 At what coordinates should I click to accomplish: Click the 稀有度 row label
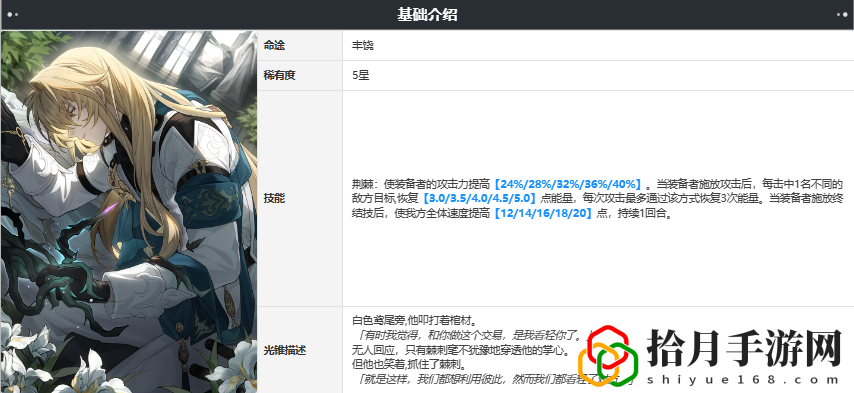pos(279,75)
